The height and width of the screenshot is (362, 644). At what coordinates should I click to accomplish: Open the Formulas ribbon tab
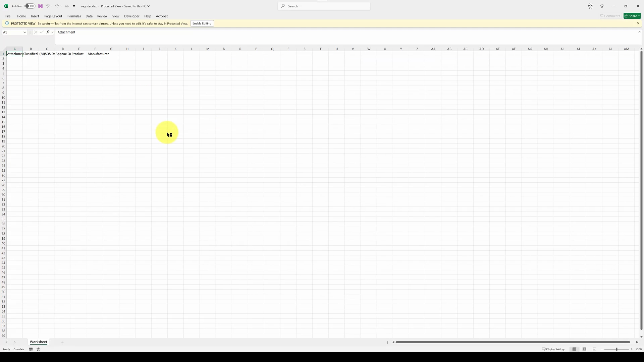coord(74,16)
